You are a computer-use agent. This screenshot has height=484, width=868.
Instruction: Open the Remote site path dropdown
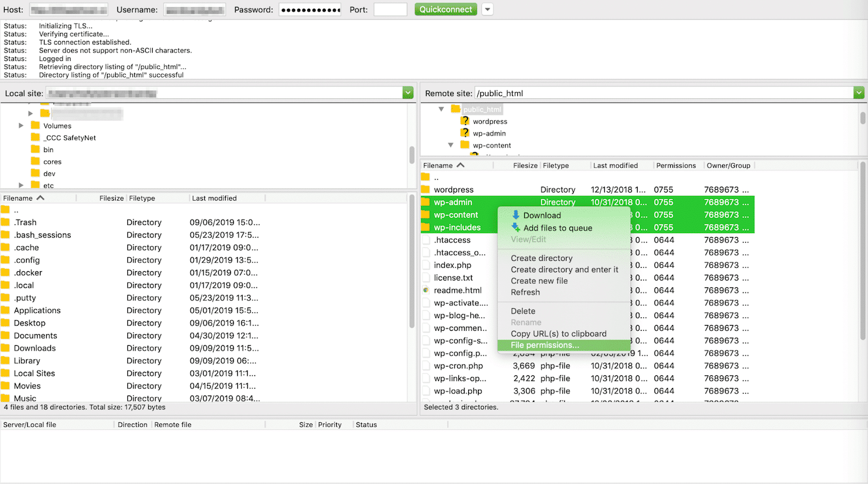click(x=859, y=93)
